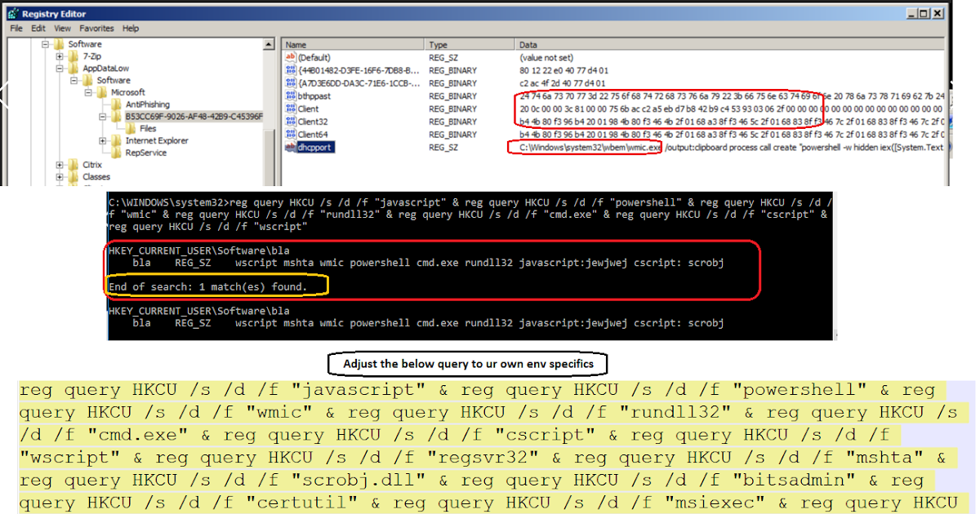Click the AppDataLow folder icon
The height and width of the screenshot is (514, 980).
pos(74,69)
